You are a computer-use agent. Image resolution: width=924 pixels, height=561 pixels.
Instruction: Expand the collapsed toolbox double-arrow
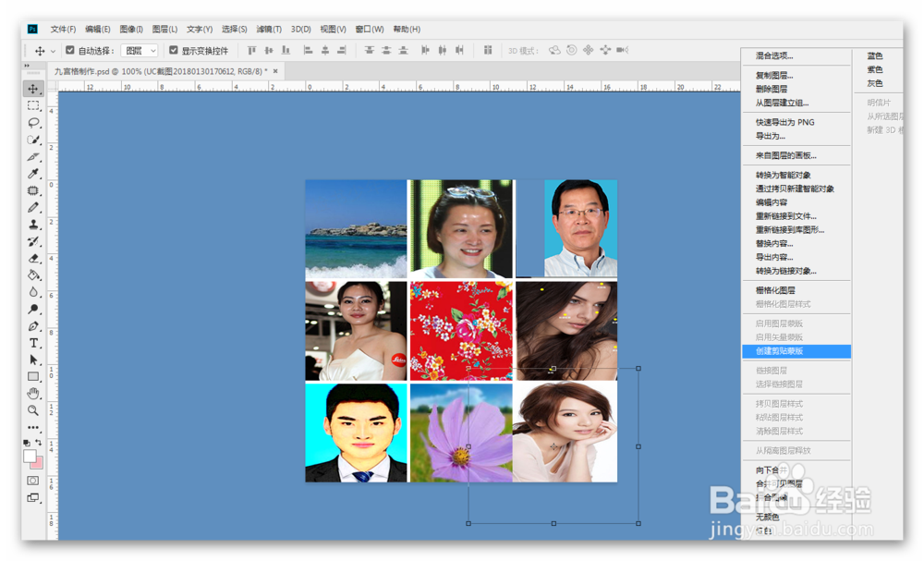click(27, 66)
